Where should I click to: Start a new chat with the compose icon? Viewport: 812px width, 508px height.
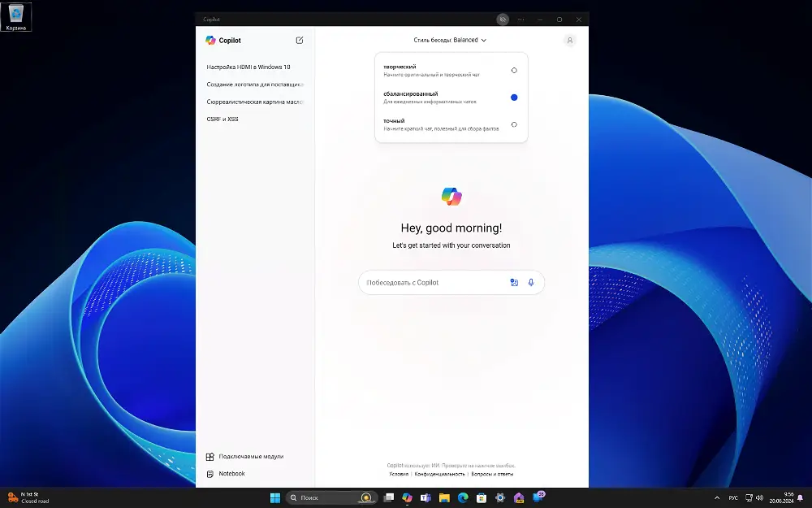tap(300, 40)
